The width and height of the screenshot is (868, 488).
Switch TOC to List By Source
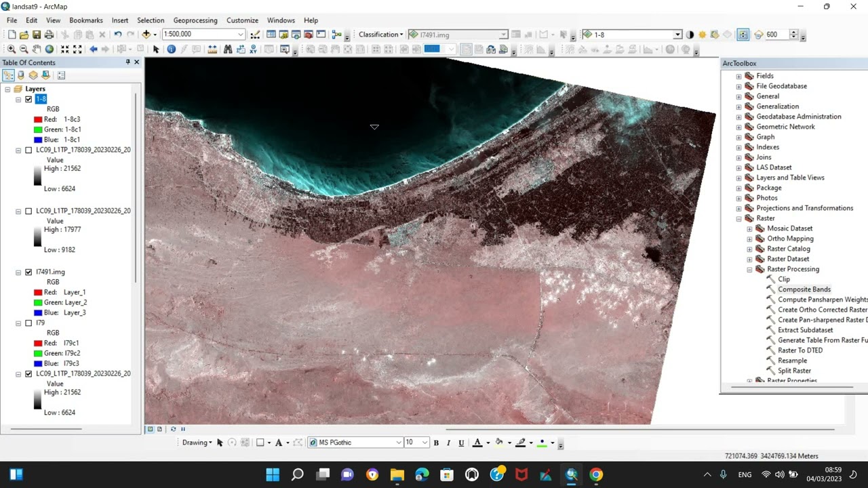(x=21, y=75)
